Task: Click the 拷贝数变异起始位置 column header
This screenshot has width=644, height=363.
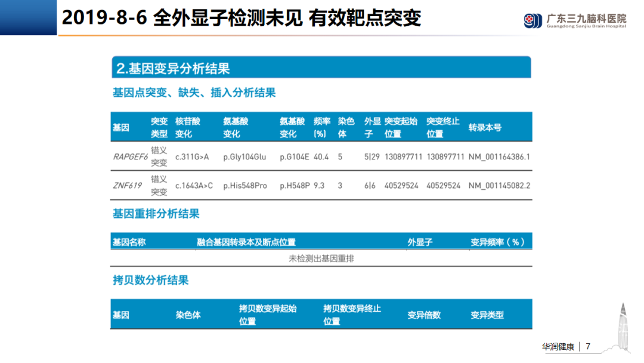Action: click(268, 315)
